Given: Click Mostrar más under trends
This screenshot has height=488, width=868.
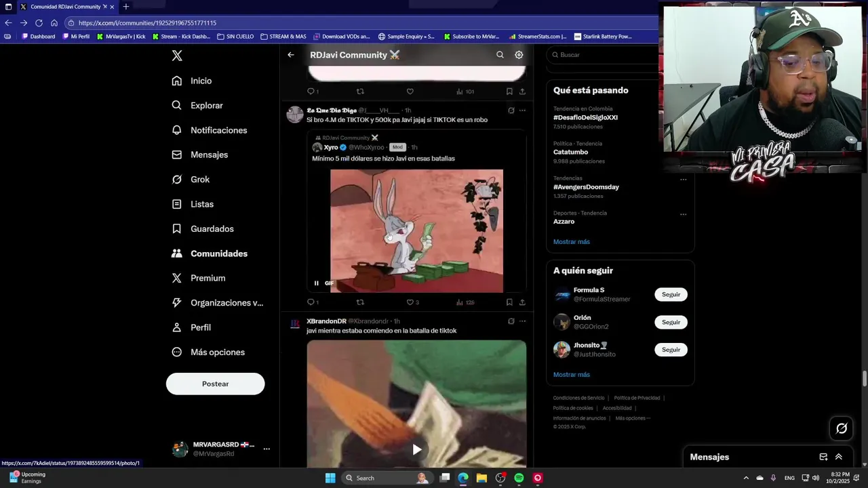Looking at the screenshot, I should pos(572,242).
